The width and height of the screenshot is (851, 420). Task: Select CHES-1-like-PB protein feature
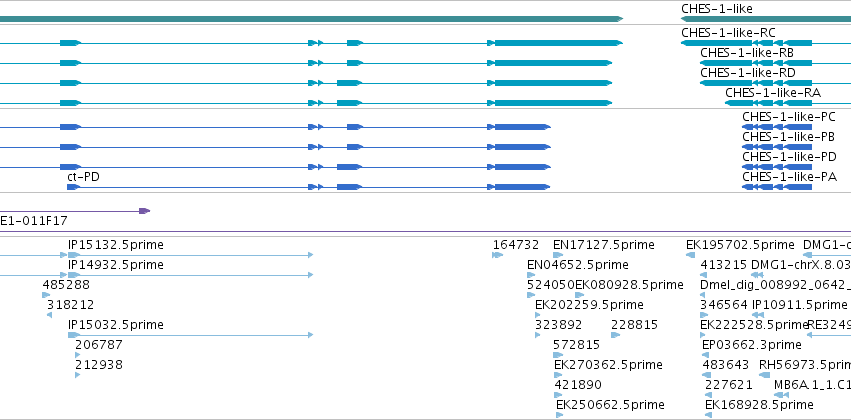(788, 137)
